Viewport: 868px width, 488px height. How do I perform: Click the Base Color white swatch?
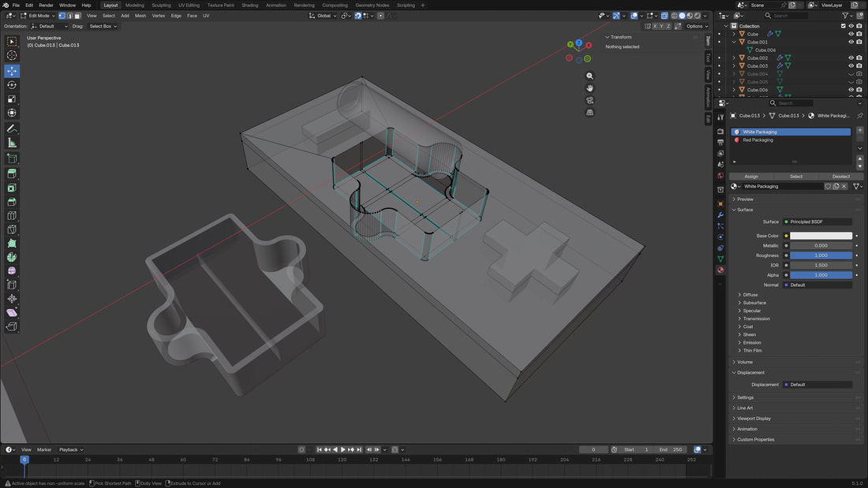[821, 236]
